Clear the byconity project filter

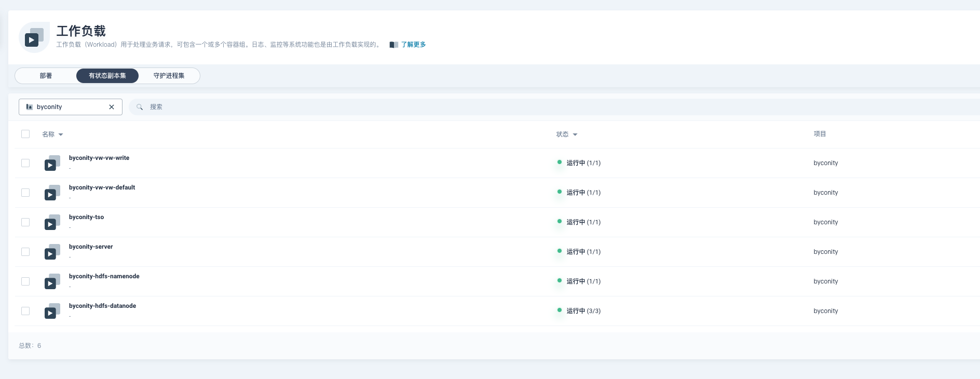pos(112,107)
